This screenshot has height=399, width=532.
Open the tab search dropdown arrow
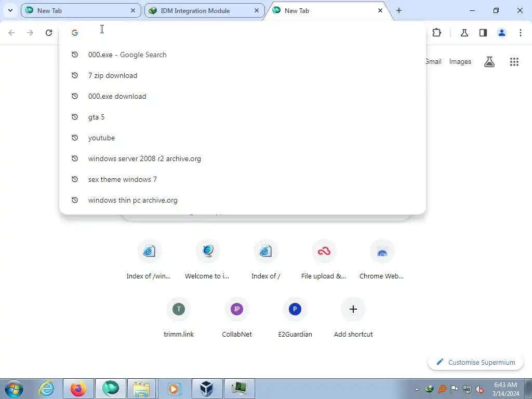10,10
